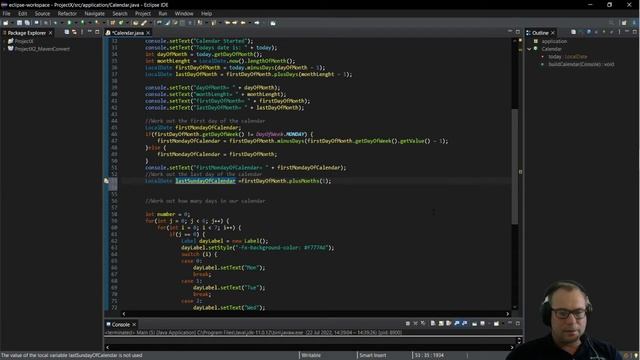
Task: Toggle Scroll Lock in the Console
Action: [441, 323]
